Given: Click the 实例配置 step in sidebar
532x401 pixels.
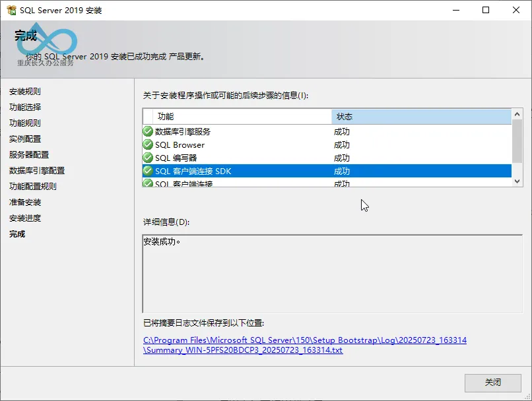Looking at the screenshot, I should [x=25, y=139].
